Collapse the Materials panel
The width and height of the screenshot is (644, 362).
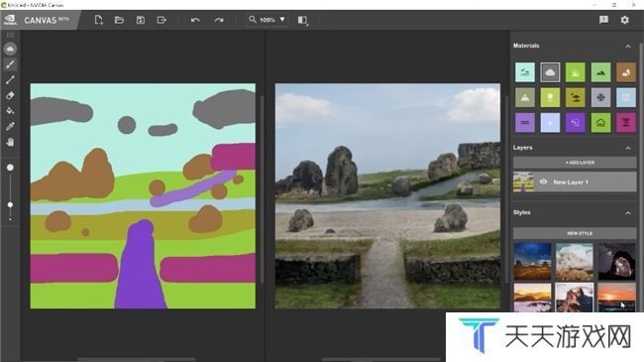[x=628, y=46]
